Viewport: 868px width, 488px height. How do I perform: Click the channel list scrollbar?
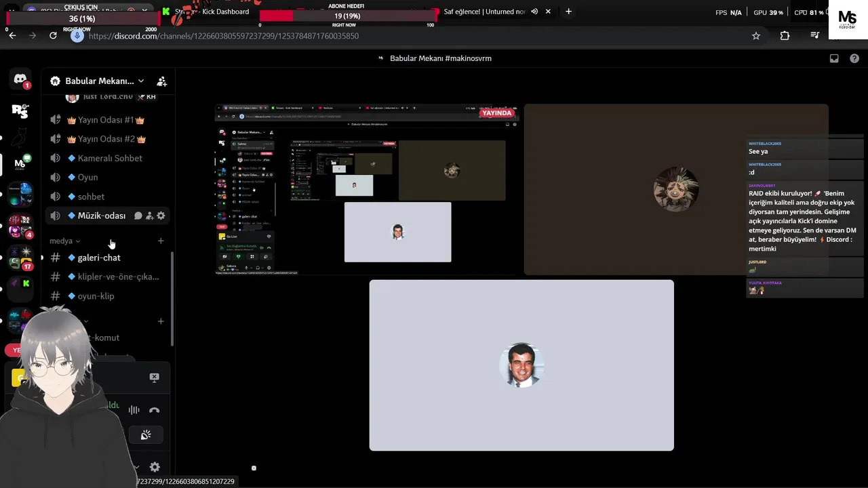pos(172,298)
